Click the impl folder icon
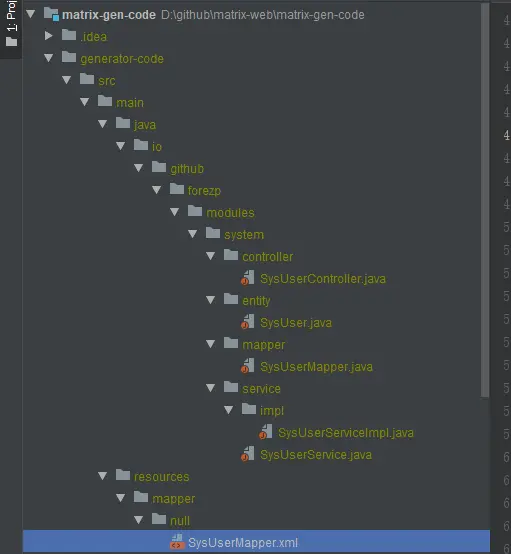Viewport: 511px width, 554px height. 249,409
